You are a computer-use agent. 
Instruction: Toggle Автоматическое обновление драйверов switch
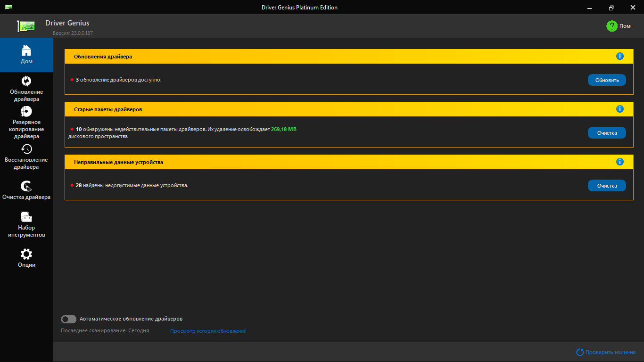68,319
